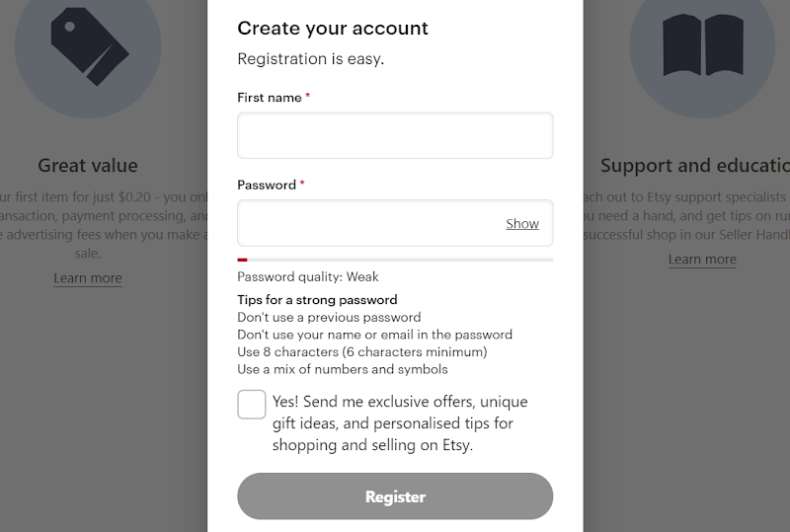Click the price tag icon
The image size is (790, 532).
(x=90, y=44)
